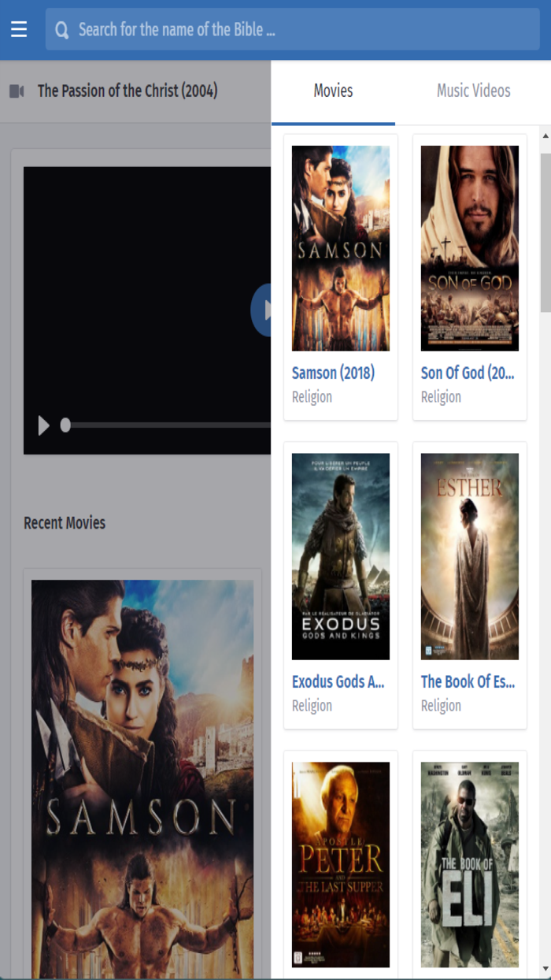551x980 pixels.
Task: Switch to the Music Videos tab
Action: coord(474,91)
